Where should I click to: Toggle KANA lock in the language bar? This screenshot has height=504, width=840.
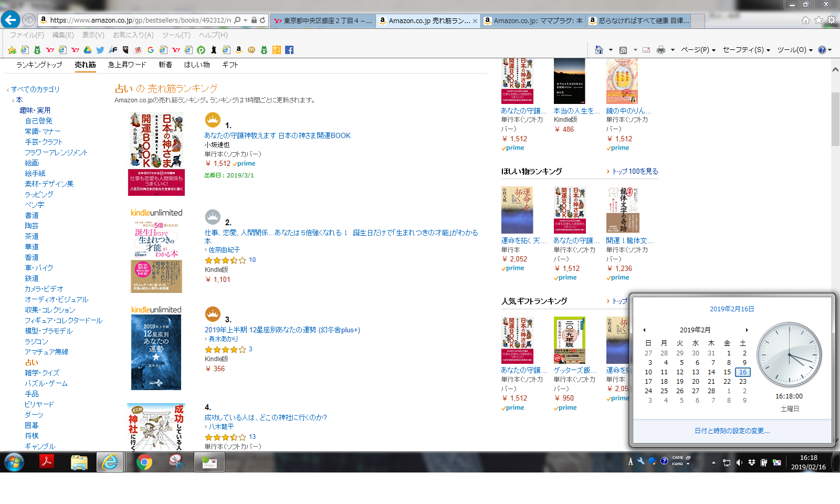pos(678,464)
